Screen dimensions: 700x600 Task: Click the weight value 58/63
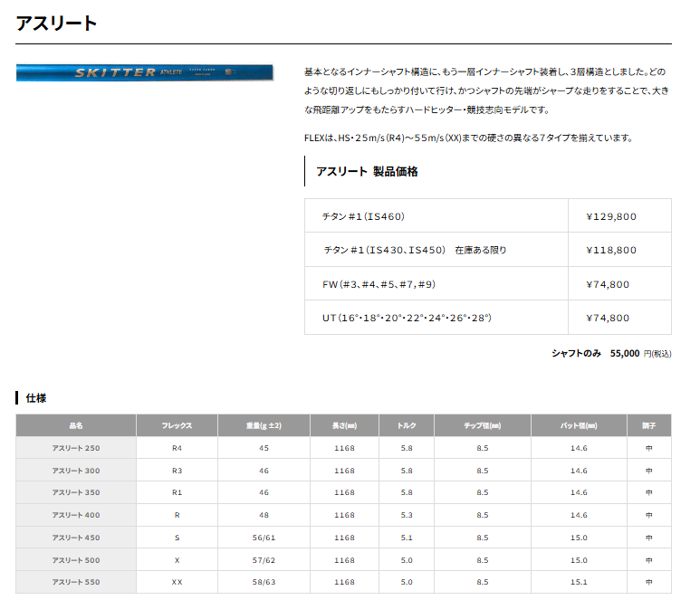click(264, 582)
